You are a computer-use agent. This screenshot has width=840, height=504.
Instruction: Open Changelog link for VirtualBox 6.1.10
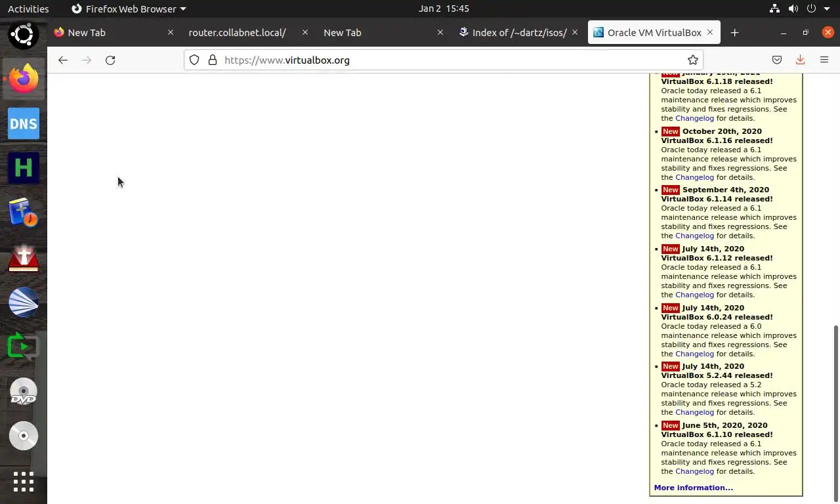(694, 471)
